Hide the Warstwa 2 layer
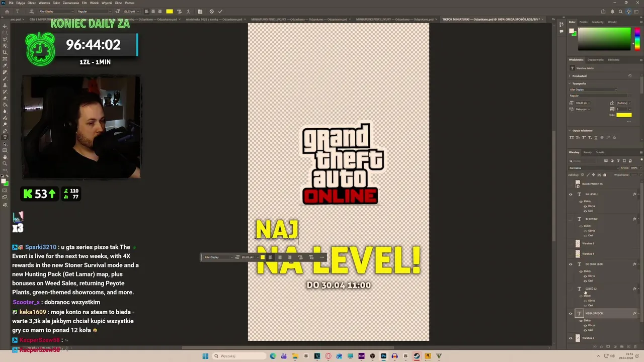644x362 pixels. click(x=571, y=338)
